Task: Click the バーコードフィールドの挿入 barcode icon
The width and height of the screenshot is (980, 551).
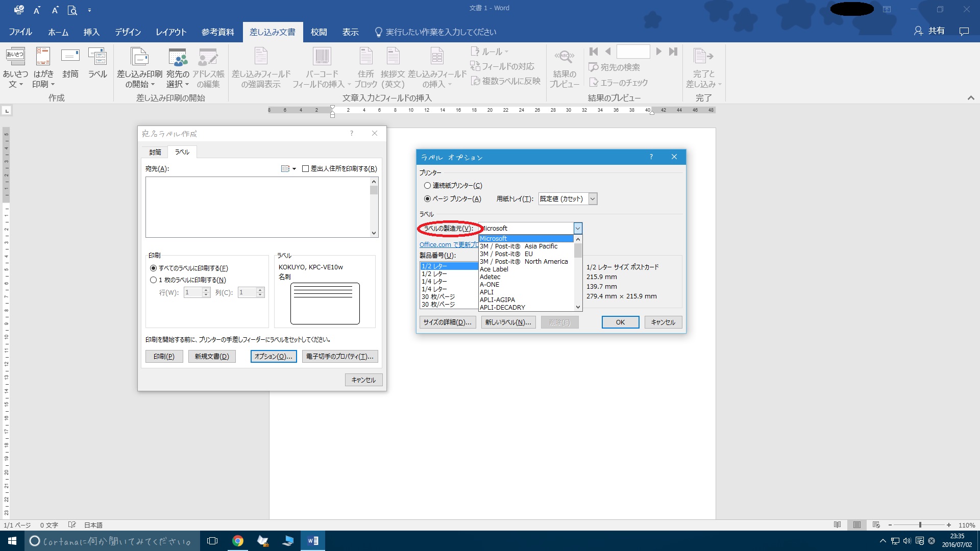Action: 322,68
